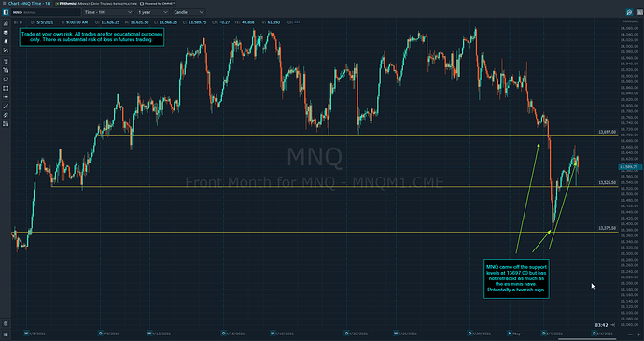Click the 9:00:00 AM time value
644x341 pixels.
coord(77,22)
